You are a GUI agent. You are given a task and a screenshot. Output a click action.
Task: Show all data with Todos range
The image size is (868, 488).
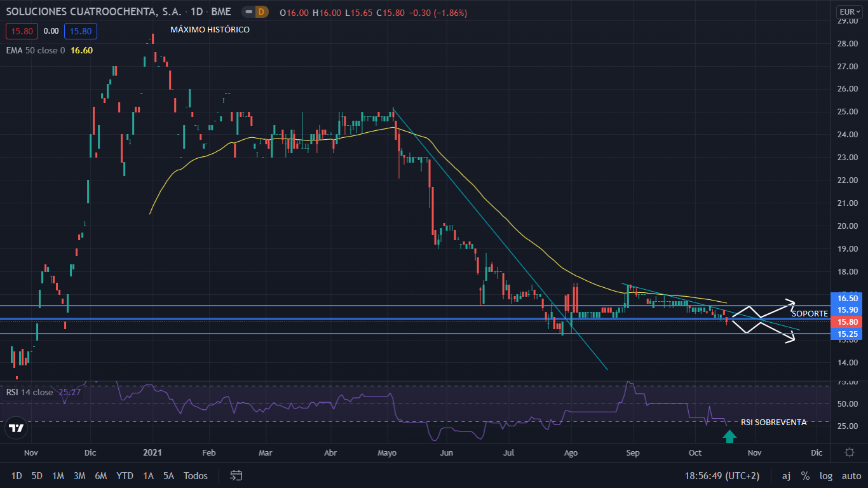click(x=195, y=475)
